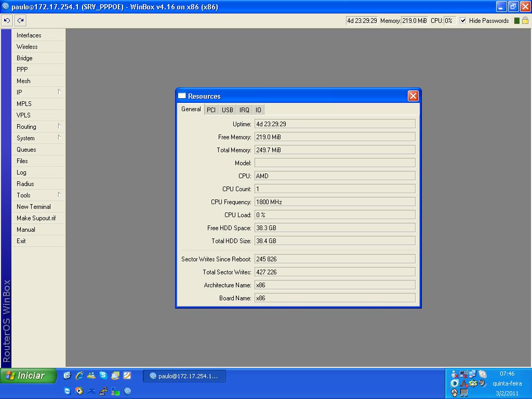Open a New Terminal
532x399 pixels.
[x=38, y=207]
